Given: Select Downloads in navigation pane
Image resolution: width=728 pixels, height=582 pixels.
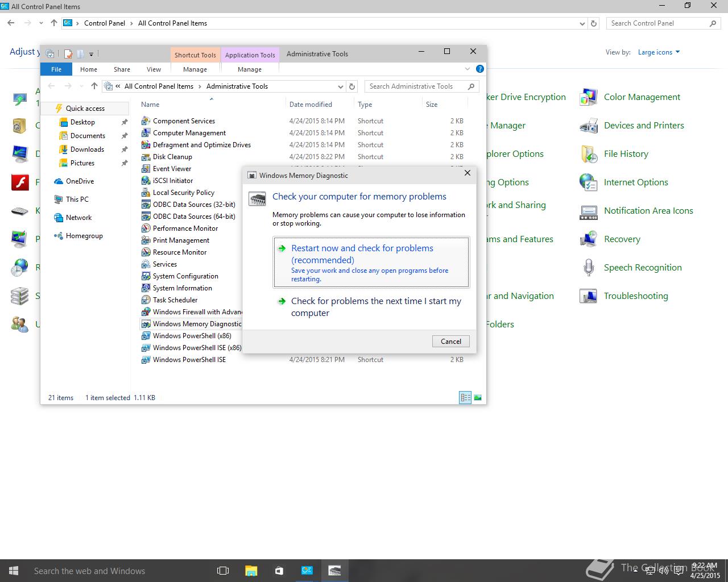Looking at the screenshot, I should tap(87, 149).
